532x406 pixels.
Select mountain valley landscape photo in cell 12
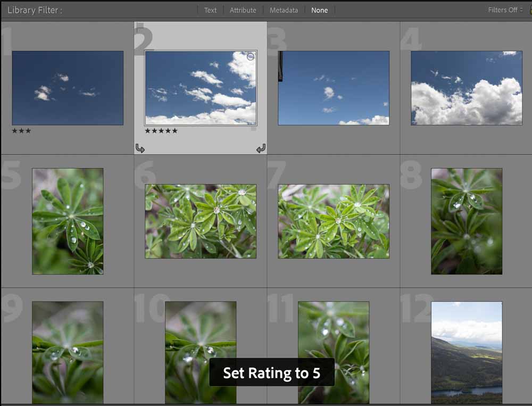click(467, 352)
